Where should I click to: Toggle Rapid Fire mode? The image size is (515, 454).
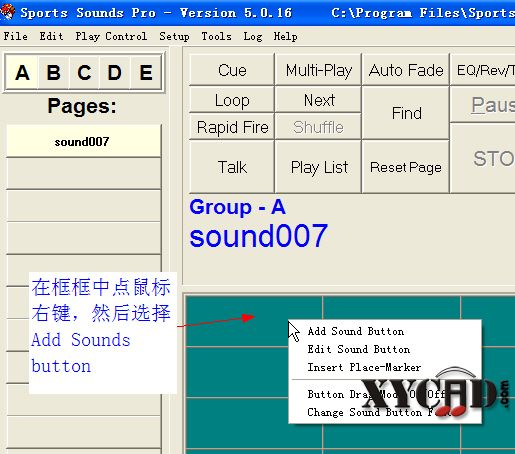232,127
